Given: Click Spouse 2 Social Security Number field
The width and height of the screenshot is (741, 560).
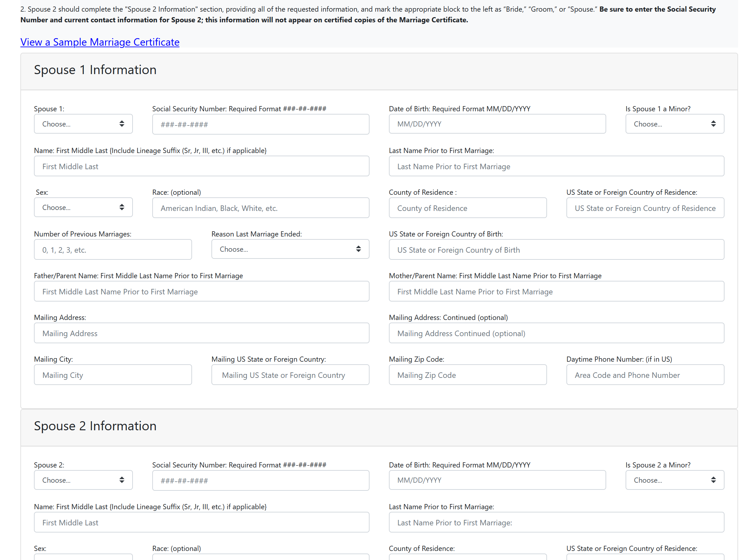Looking at the screenshot, I should [x=261, y=480].
